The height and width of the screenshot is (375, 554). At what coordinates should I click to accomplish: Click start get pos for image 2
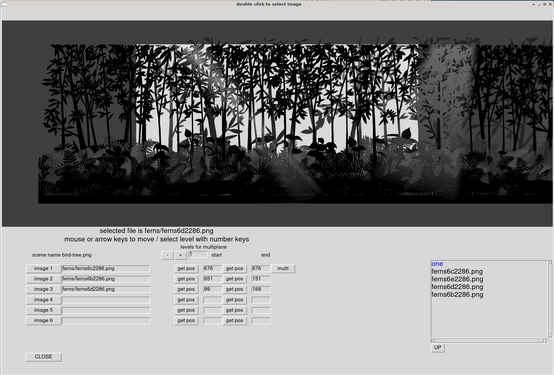[x=186, y=279]
